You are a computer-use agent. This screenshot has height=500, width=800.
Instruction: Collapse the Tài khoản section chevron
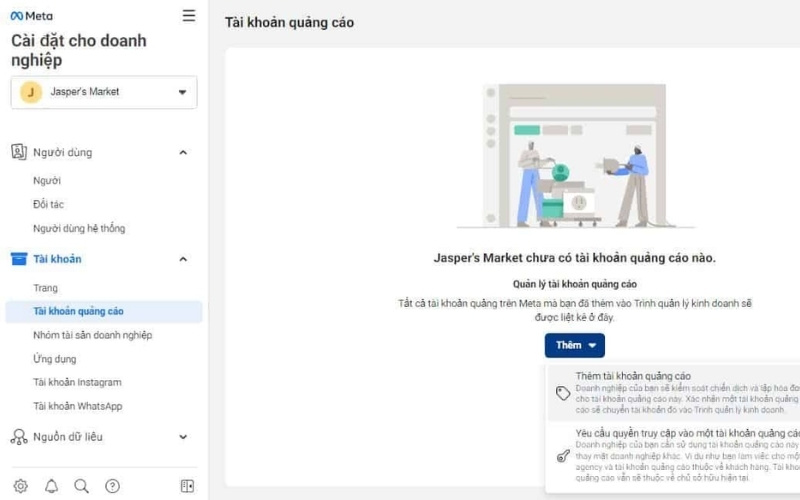tap(183, 259)
